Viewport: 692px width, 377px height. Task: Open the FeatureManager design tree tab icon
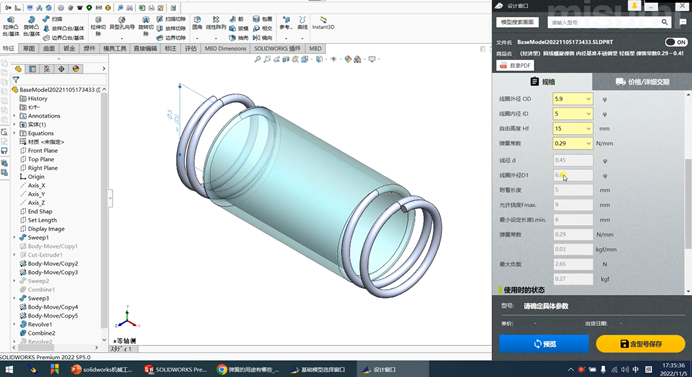tap(18, 69)
